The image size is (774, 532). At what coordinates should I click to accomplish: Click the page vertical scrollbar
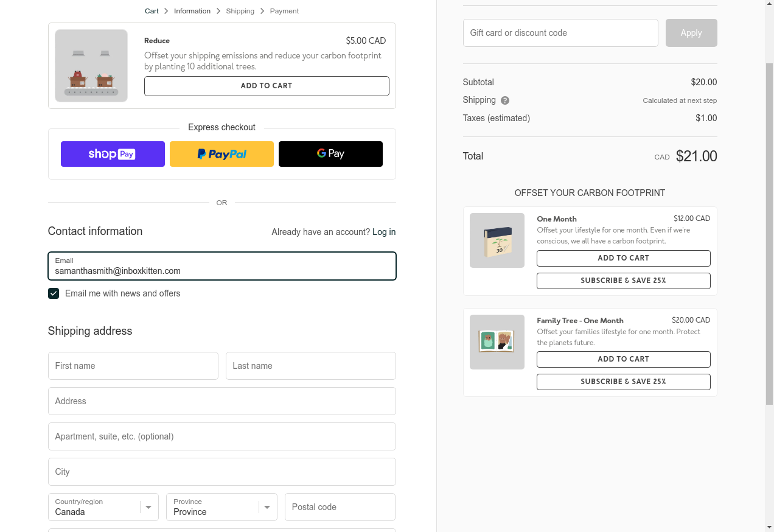tap(769, 234)
